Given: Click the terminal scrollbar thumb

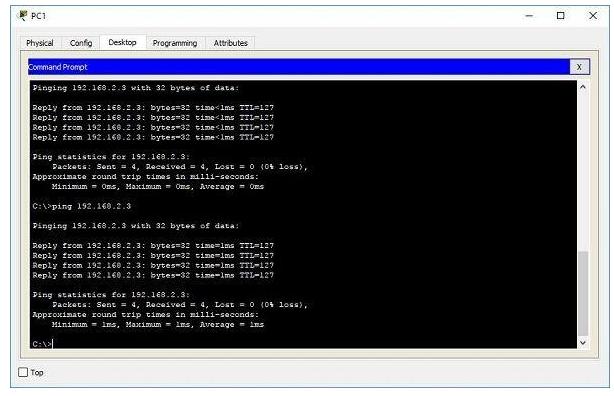Looking at the screenshot, I should [583, 293].
